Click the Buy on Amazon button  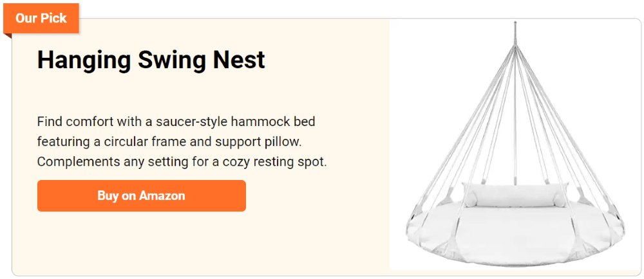[141, 196]
